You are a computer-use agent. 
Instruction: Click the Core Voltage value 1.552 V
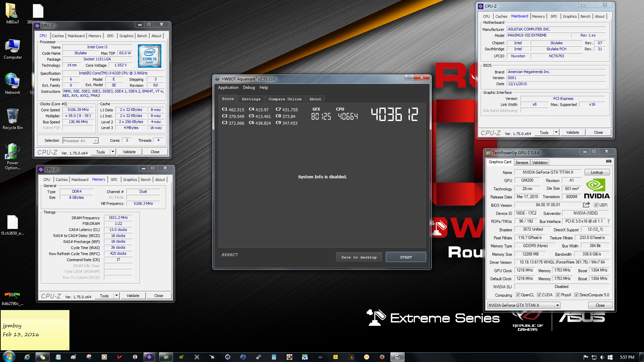click(120, 65)
